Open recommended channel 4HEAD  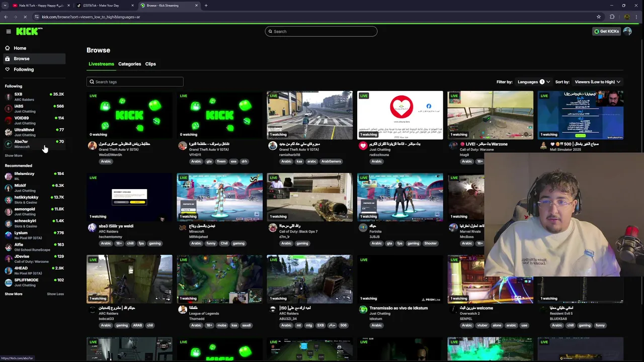pos(34,270)
